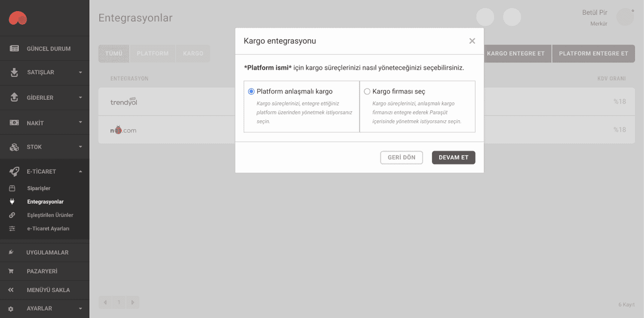Image resolution: width=644 pixels, height=318 pixels.
Task: Go to previous page arrow
Action: tap(105, 302)
